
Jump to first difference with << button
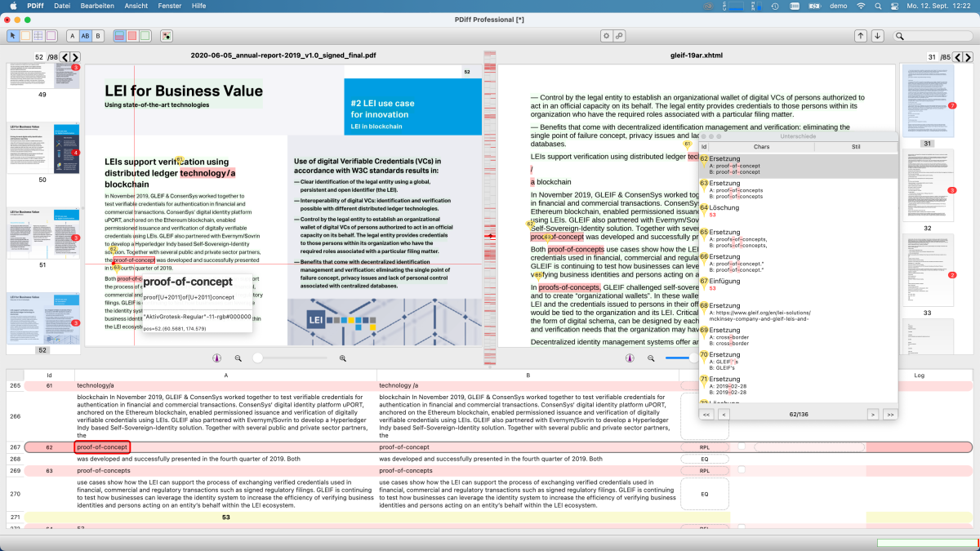707,415
